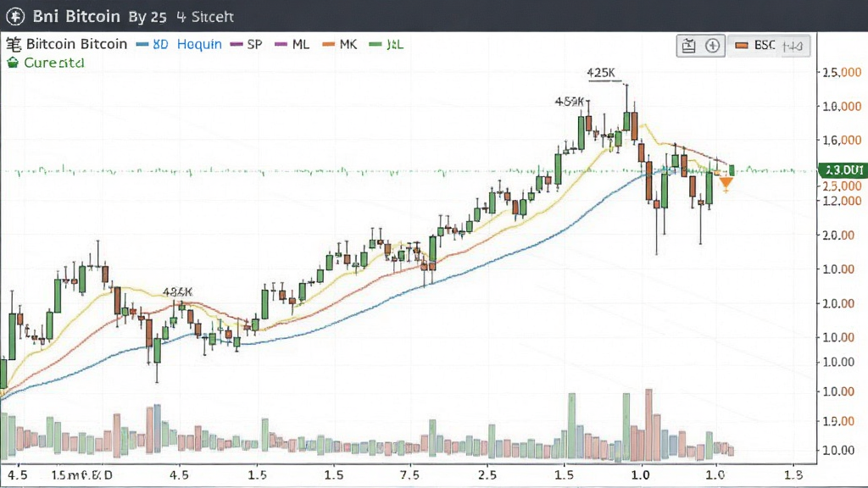Select the 4 Sitceht header item
Screen dimensions: 868x488
point(205,17)
